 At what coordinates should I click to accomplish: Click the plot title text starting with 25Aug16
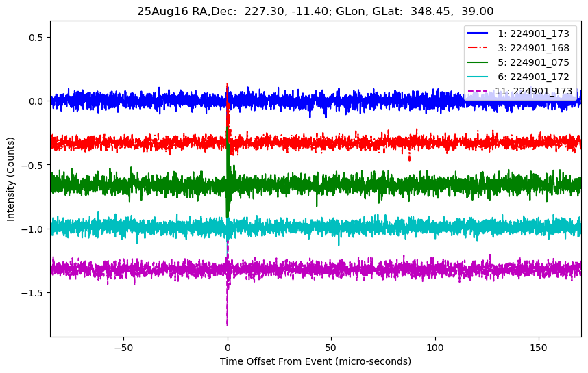tap(315, 11)
